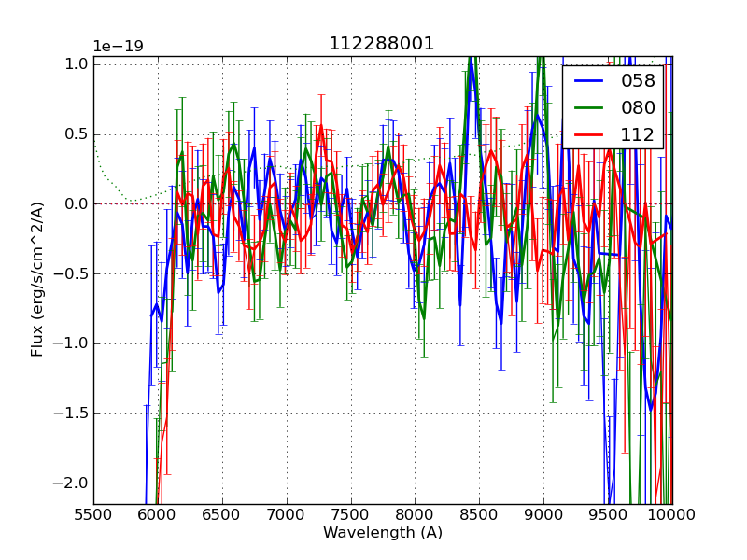Click the red line sample in legend
The image size is (747, 560).
(589, 134)
